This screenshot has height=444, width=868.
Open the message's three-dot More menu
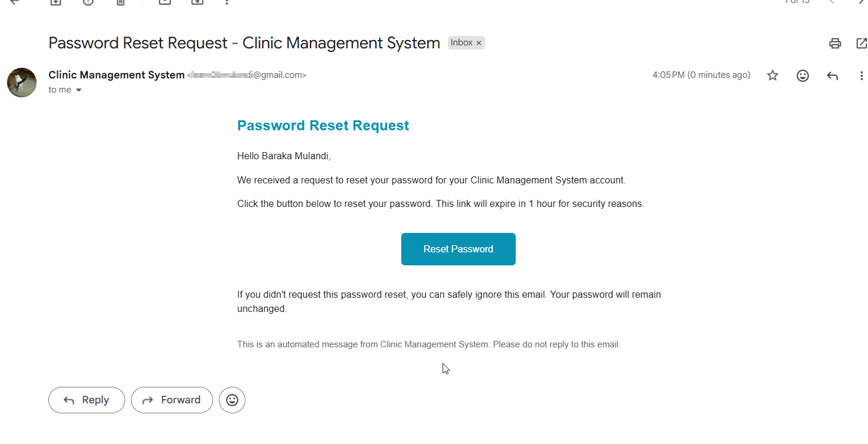click(x=862, y=75)
